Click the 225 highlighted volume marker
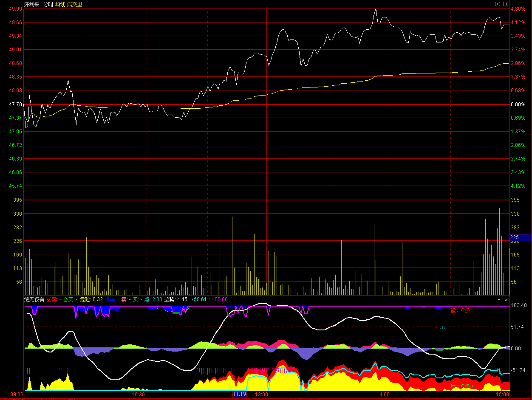The image size is (532, 400). [x=520, y=237]
